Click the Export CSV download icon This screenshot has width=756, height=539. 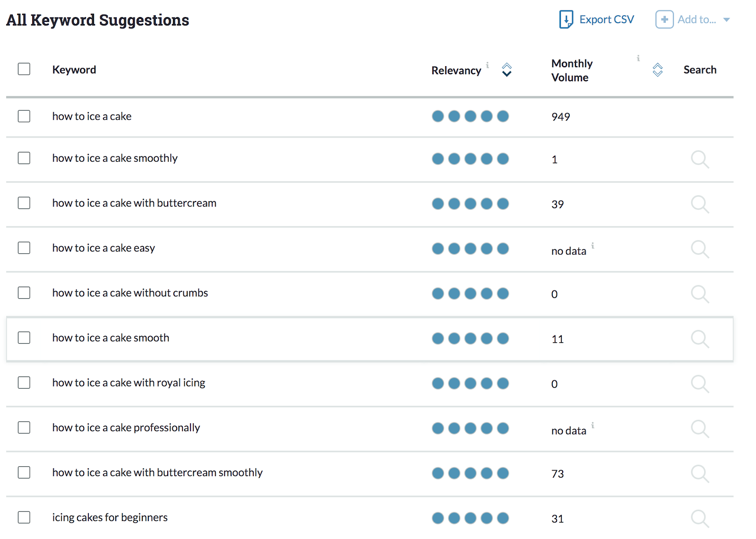click(566, 19)
